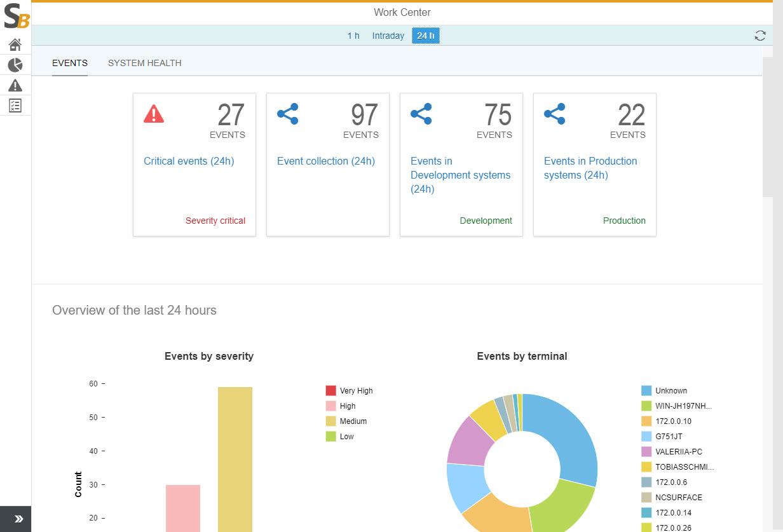Toggle the High severity legend swatch
783x532 pixels.
coord(330,406)
